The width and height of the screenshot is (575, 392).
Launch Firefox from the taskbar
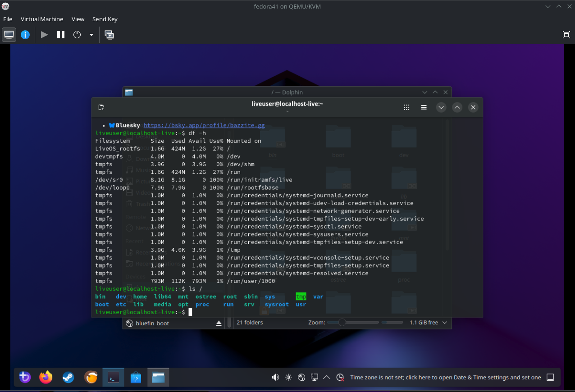(x=46, y=377)
